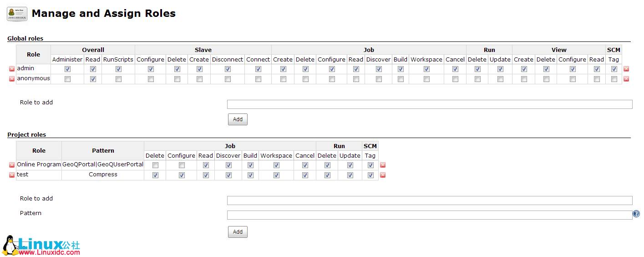Image resolution: width=644 pixels, height=257 pixels.
Task: Focus the global Role to add field
Action: 430,105
